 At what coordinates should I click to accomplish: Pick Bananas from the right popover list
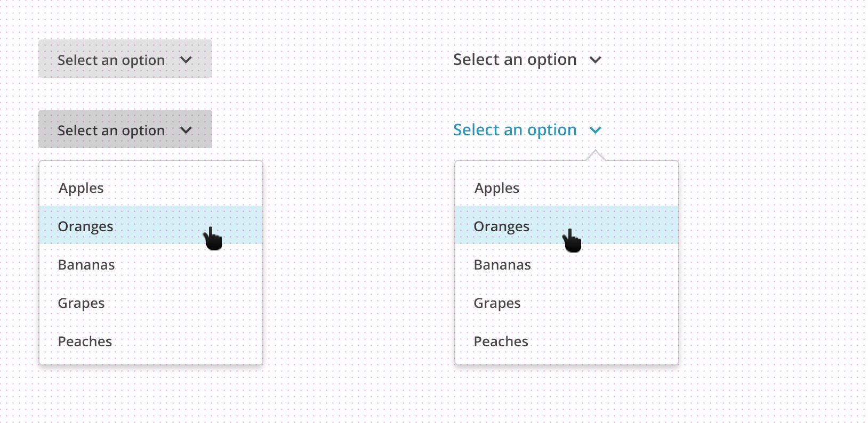(567, 265)
